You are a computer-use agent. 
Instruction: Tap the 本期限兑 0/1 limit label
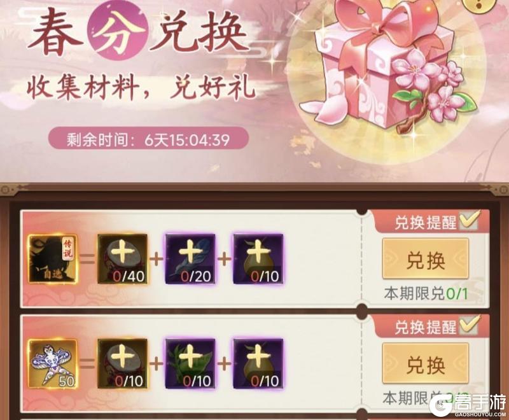click(x=426, y=294)
